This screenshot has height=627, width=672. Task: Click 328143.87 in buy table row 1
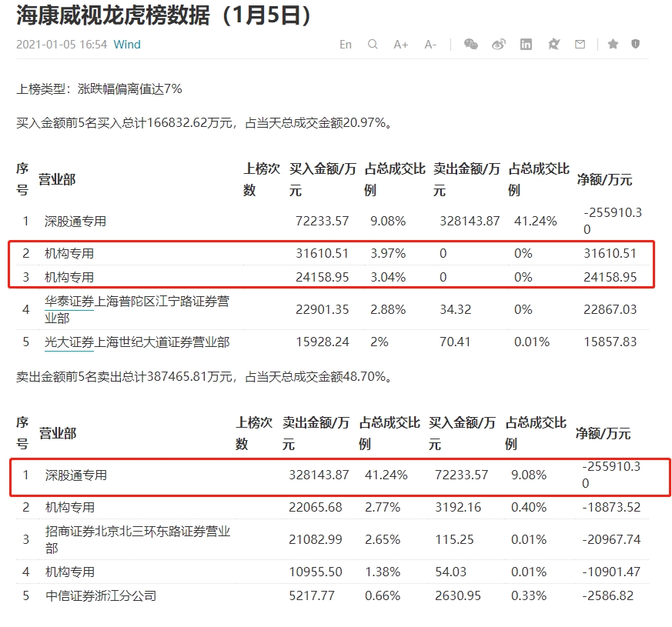coord(470,222)
